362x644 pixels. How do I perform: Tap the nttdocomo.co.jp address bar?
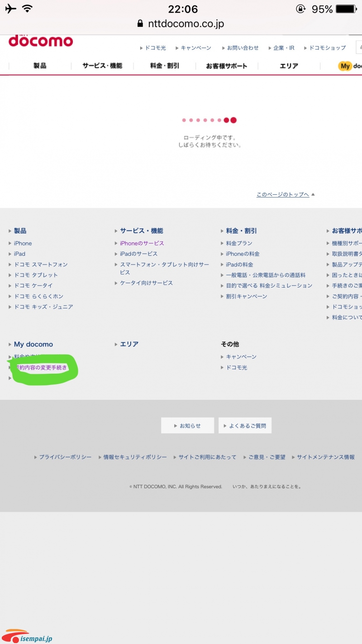pyautogui.click(x=181, y=24)
